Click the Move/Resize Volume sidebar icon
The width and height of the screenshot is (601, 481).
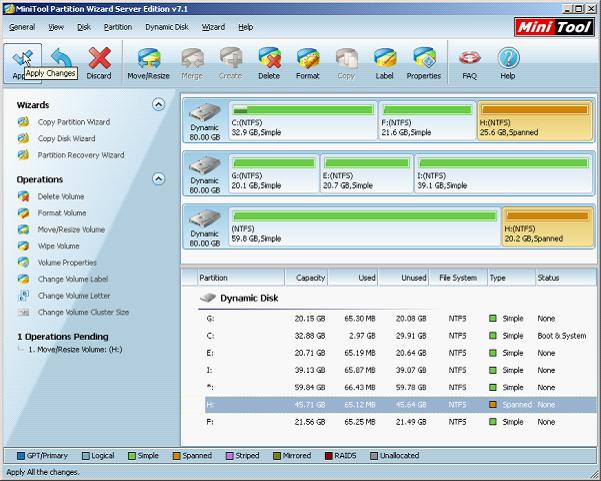coord(23,230)
